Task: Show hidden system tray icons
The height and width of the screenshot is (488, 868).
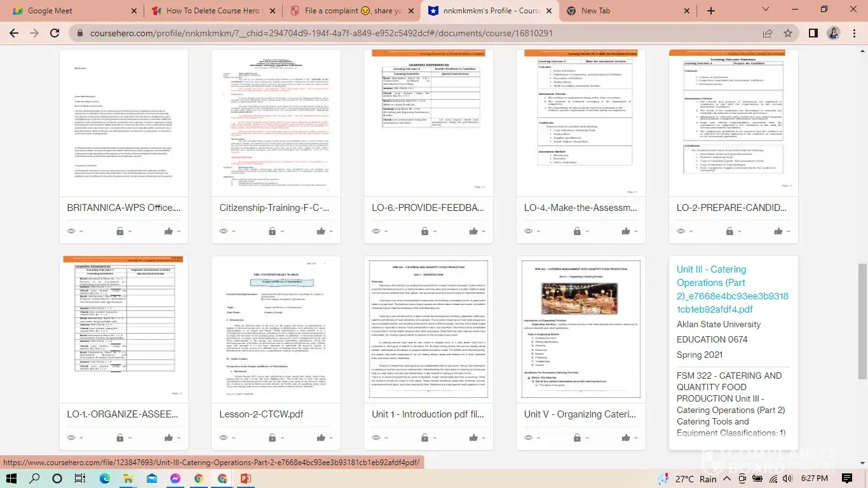Action: pos(728,478)
